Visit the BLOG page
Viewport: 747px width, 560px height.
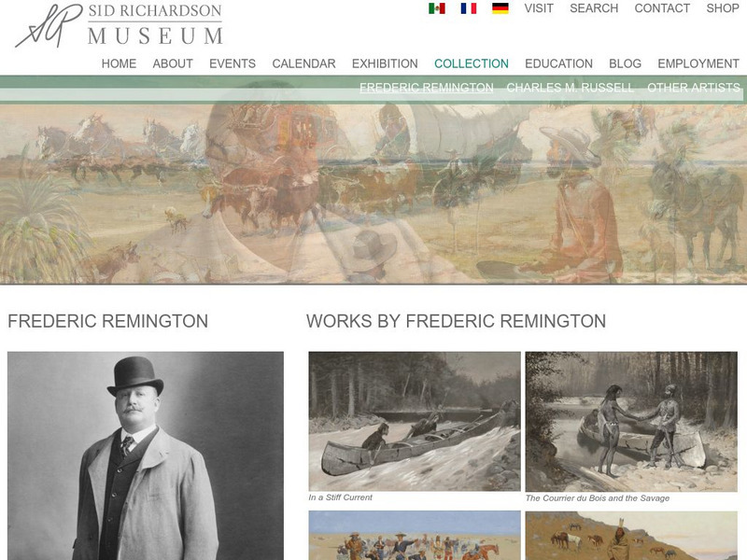point(625,63)
